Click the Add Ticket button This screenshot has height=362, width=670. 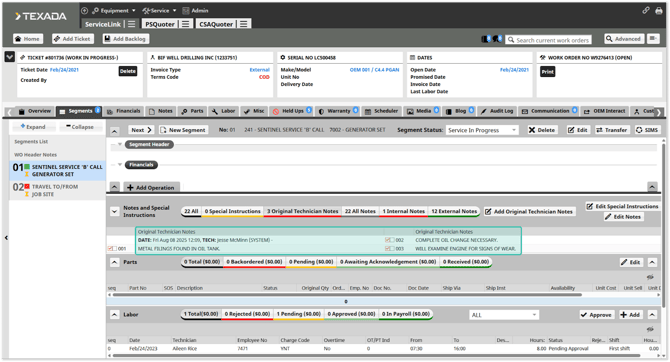tap(72, 39)
